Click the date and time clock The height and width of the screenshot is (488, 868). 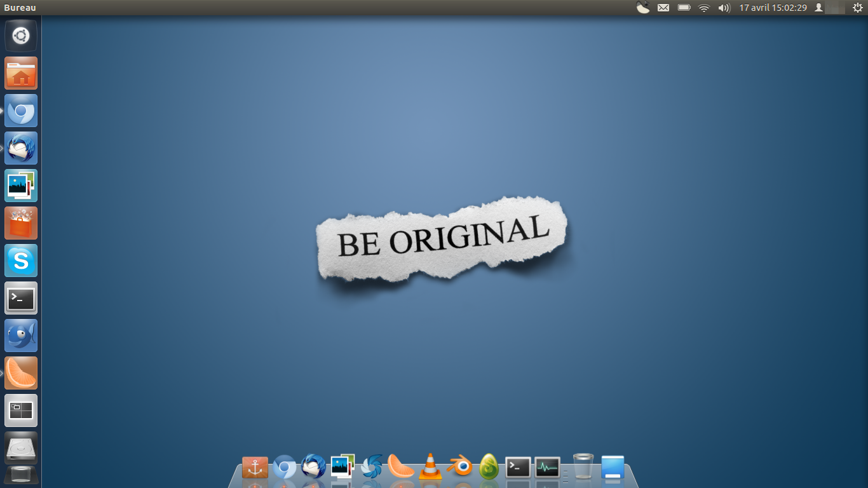tap(773, 8)
